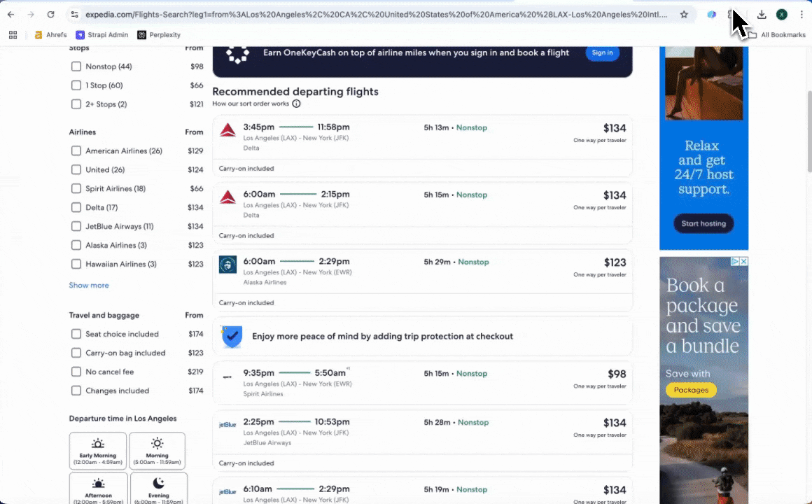This screenshot has height=504, width=812.
Task: Select the Morning departure time tile
Action: pyautogui.click(x=157, y=450)
